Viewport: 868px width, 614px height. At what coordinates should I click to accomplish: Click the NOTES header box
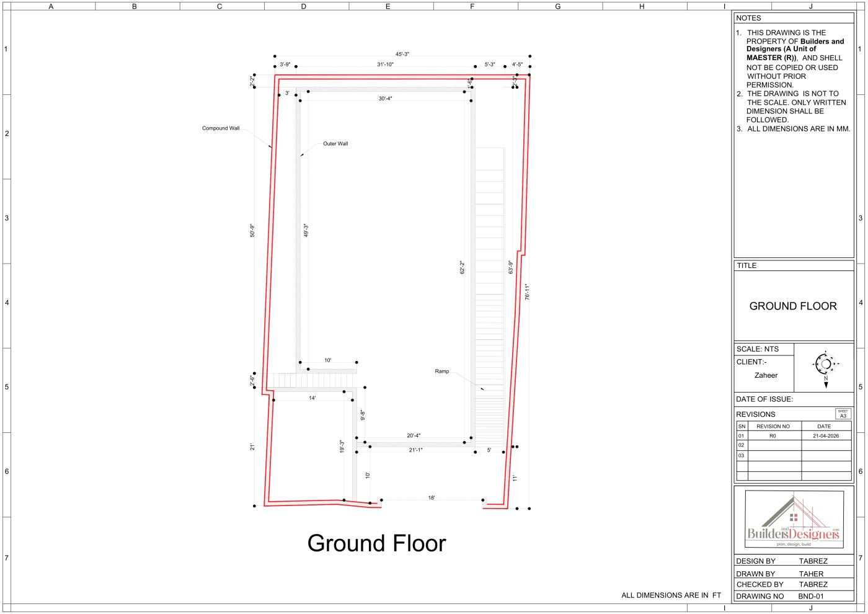click(x=794, y=18)
